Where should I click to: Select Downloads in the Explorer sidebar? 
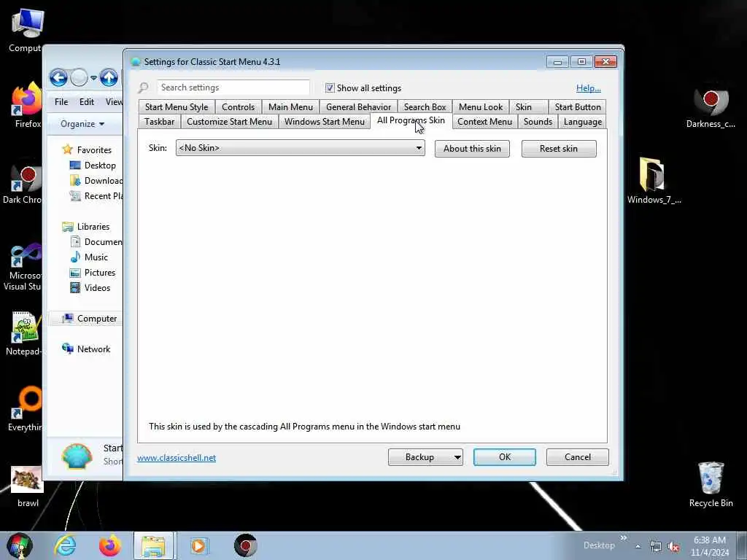96,181
